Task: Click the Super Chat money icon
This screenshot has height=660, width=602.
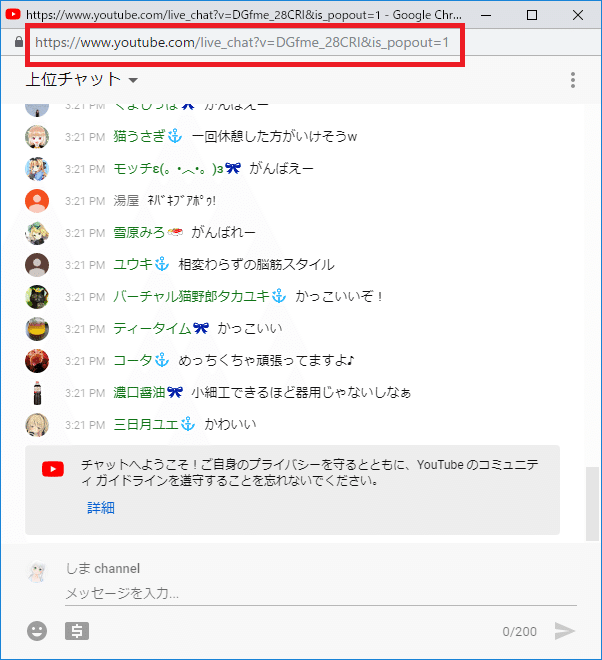Action: (x=77, y=631)
